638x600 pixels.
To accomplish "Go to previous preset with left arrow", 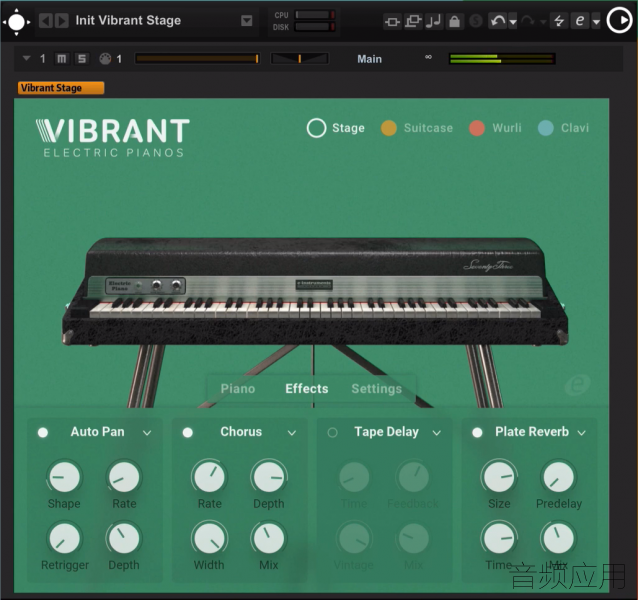I will click(46, 20).
